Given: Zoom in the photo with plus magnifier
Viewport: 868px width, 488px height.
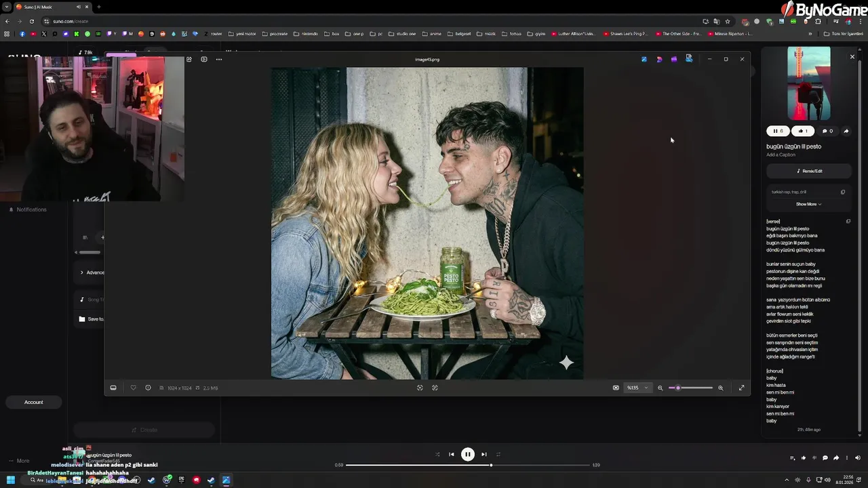Looking at the screenshot, I should point(720,388).
